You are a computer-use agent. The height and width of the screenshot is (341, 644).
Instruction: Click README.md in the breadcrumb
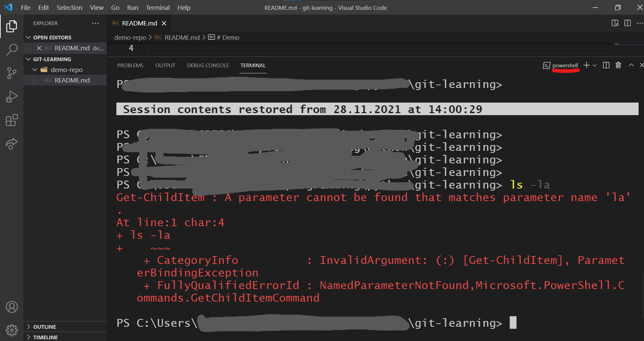(x=182, y=37)
